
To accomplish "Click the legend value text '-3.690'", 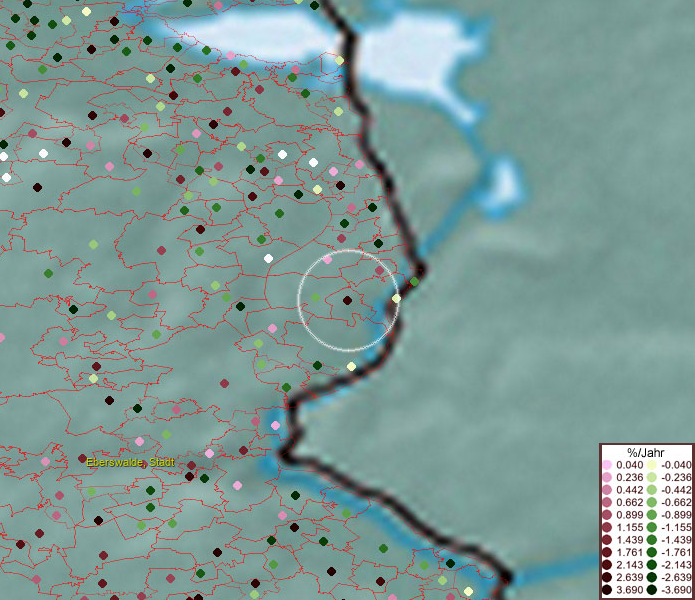I will pyautogui.click(x=676, y=590).
